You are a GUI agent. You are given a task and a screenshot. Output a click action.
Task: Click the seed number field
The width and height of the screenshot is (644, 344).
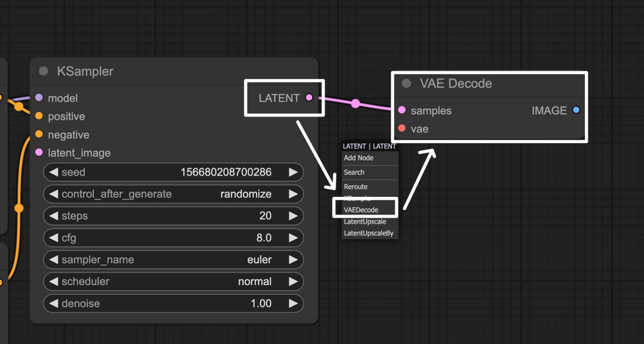point(173,172)
